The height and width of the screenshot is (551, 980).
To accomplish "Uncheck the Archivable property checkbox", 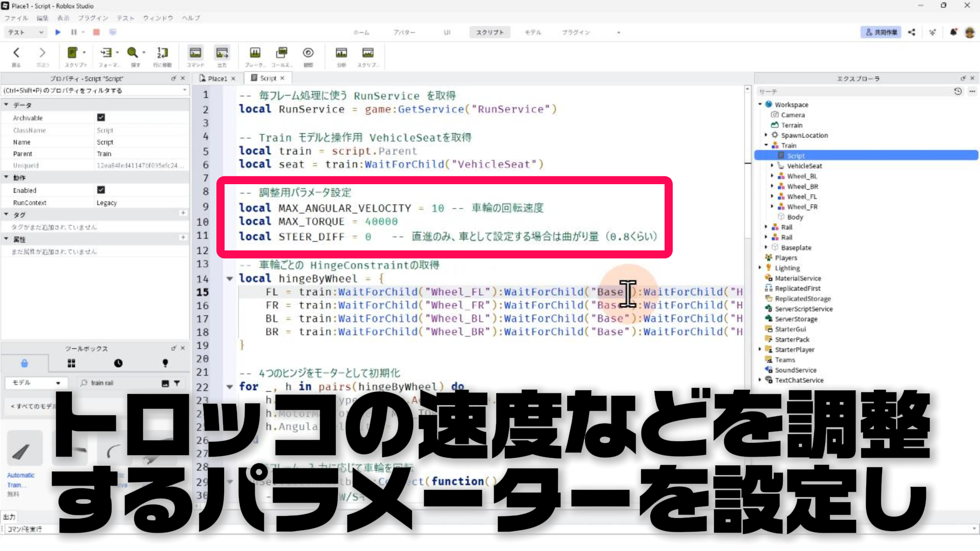I will pos(101,117).
